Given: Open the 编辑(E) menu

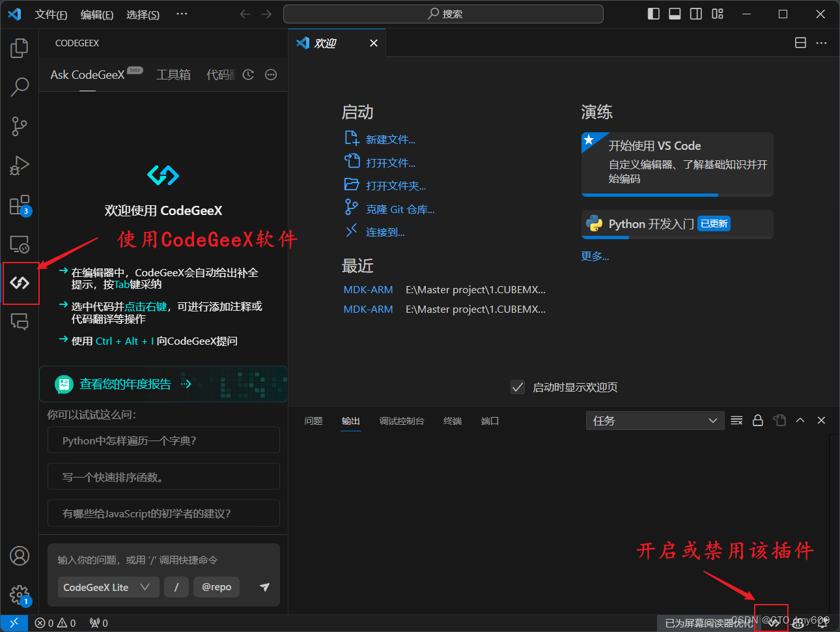Looking at the screenshot, I should click(97, 14).
